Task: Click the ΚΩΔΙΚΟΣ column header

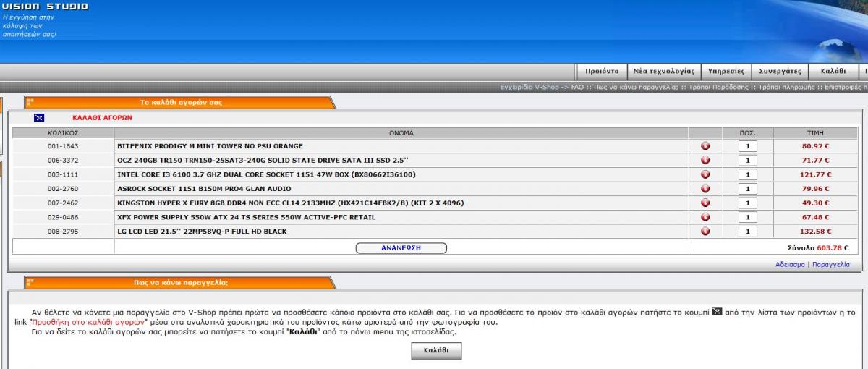Action: pyautogui.click(x=63, y=133)
